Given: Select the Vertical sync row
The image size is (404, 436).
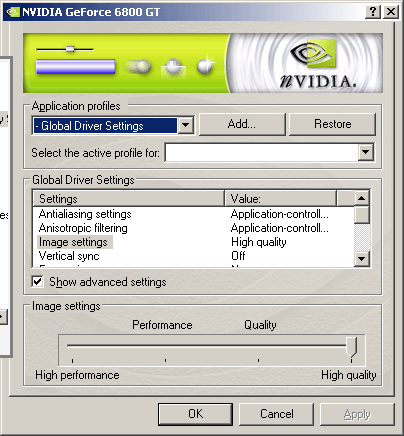Looking at the screenshot, I should (193, 256).
